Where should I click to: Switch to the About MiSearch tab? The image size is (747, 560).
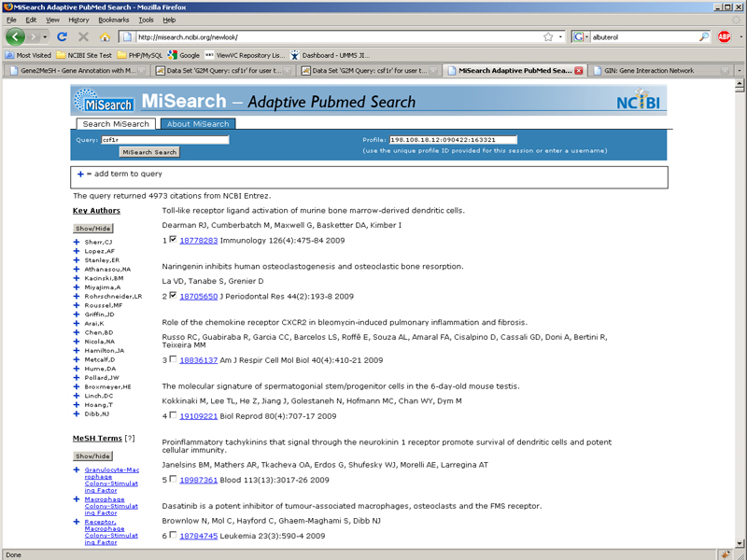coord(198,124)
